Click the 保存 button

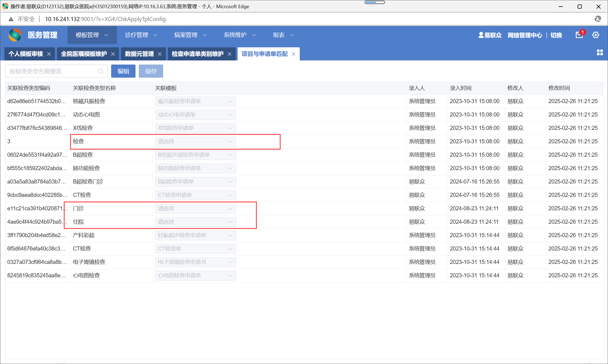click(151, 71)
